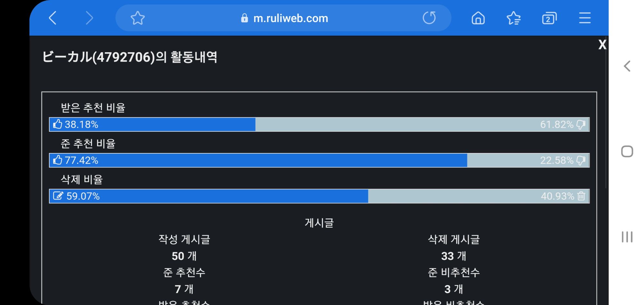The height and width of the screenshot is (305, 644).
Task: Bookmark page with star in address bar
Action: [x=137, y=18]
